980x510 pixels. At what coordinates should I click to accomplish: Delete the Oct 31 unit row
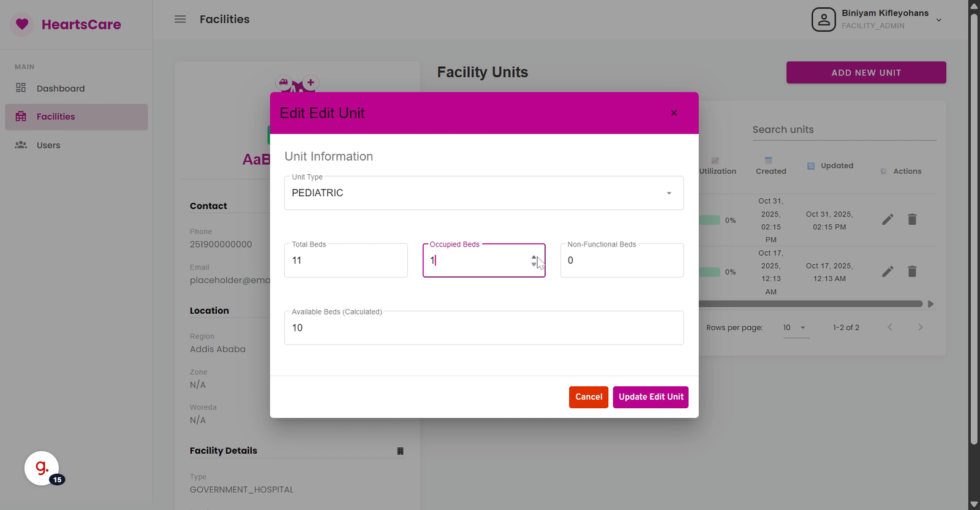point(912,219)
